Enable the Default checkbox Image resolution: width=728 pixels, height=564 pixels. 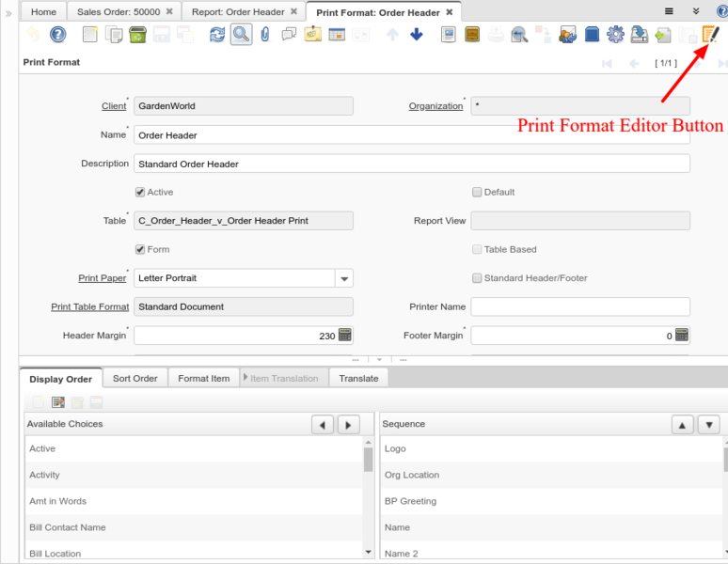click(x=477, y=192)
